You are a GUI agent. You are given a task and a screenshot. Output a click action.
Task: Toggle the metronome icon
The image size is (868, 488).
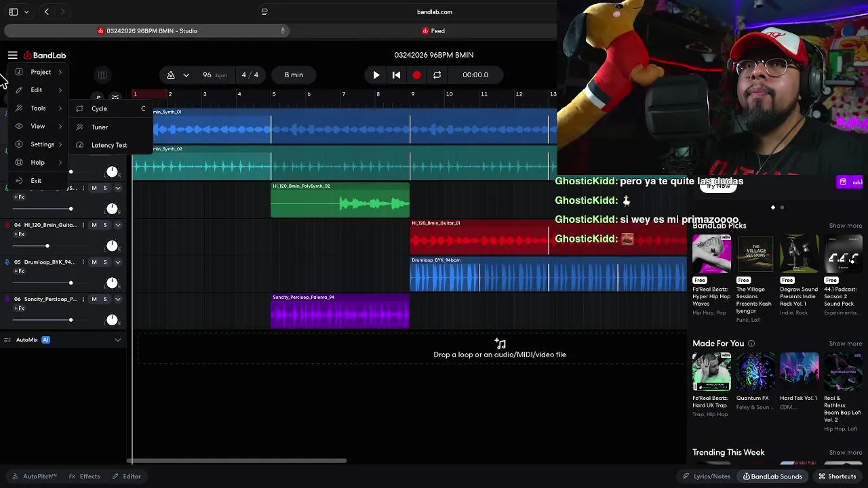point(171,75)
